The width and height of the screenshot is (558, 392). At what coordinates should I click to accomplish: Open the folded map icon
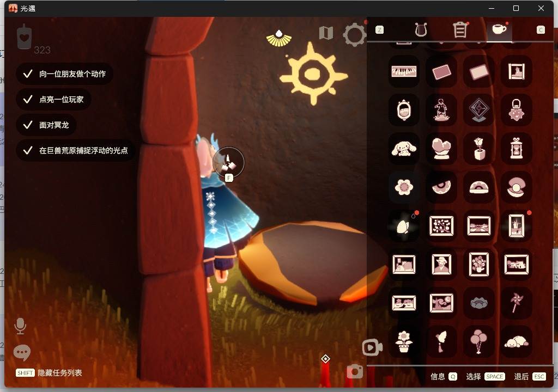[x=326, y=33]
